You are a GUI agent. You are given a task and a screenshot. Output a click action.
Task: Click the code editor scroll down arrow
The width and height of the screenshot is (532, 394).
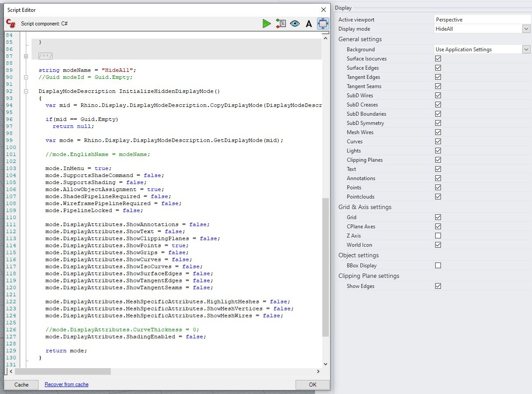click(325, 364)
